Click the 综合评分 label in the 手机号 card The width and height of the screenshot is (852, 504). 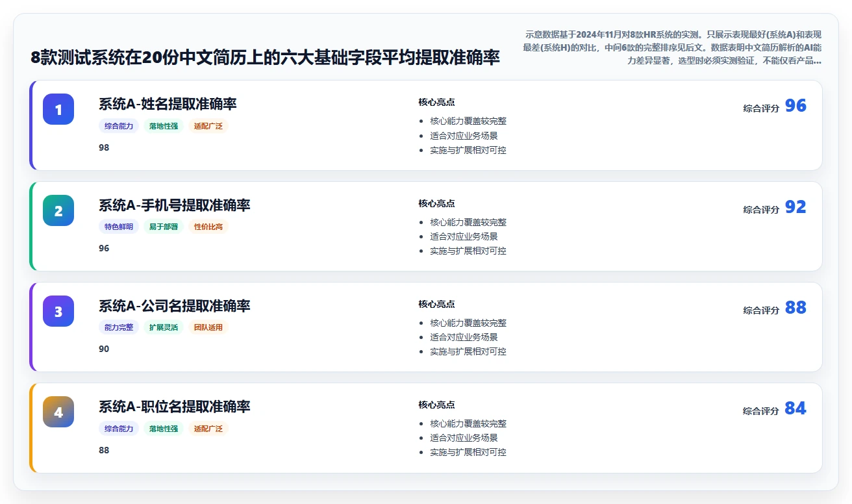[761, 210]
